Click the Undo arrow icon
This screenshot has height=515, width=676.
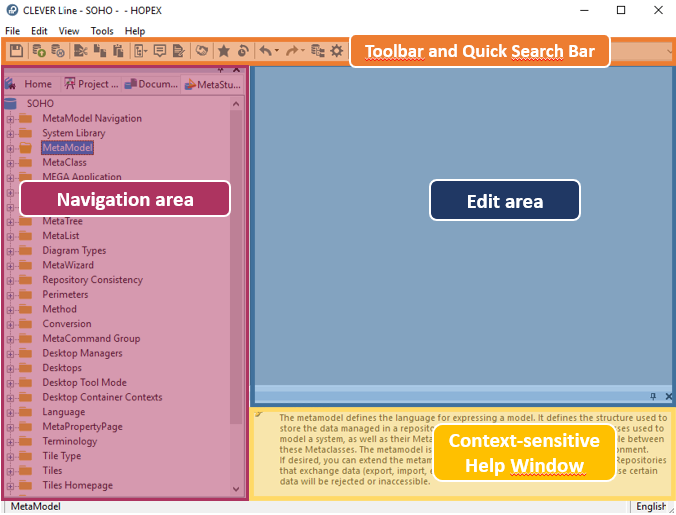[265, 49]
